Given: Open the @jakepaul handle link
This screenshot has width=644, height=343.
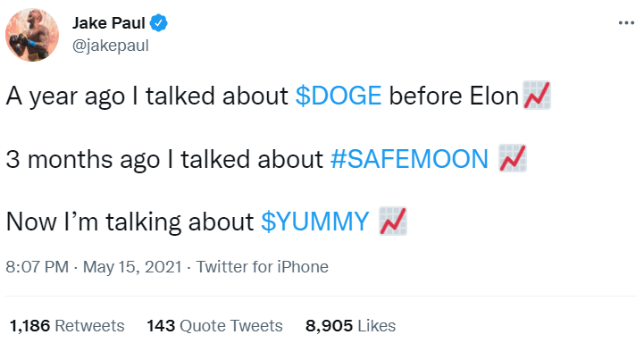Looking at the screenshot, I should tap(111, 46).
